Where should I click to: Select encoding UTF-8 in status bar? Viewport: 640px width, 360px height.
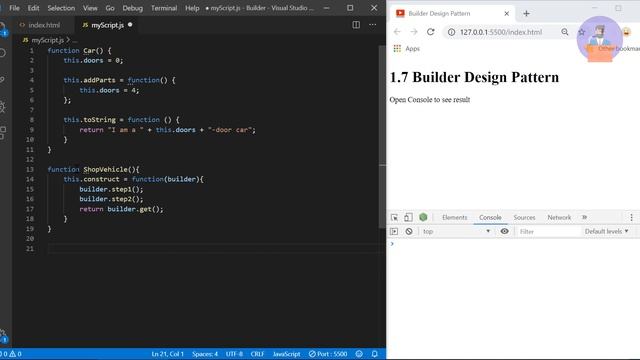tap(234, 354)
